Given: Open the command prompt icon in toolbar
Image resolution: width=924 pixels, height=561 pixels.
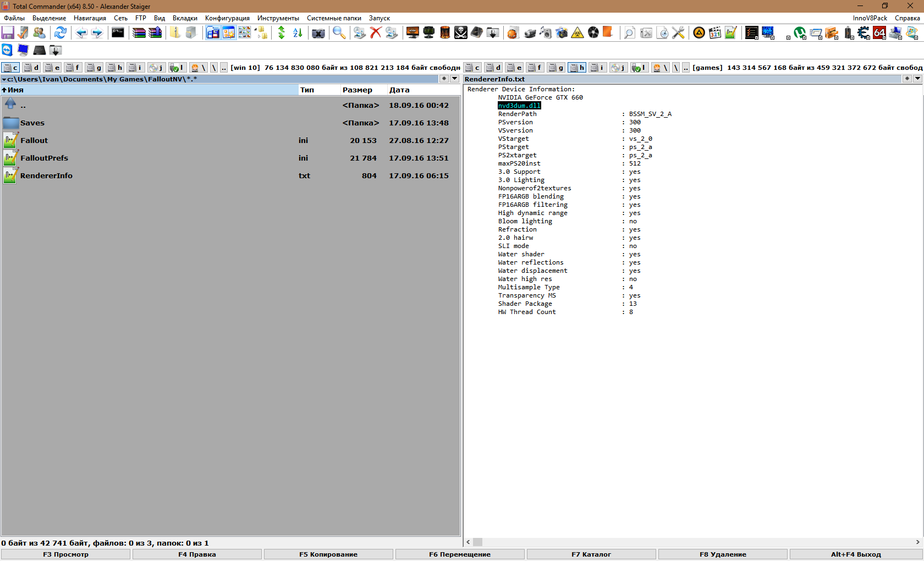Looking at the screenshot, I should coord(118,33).
